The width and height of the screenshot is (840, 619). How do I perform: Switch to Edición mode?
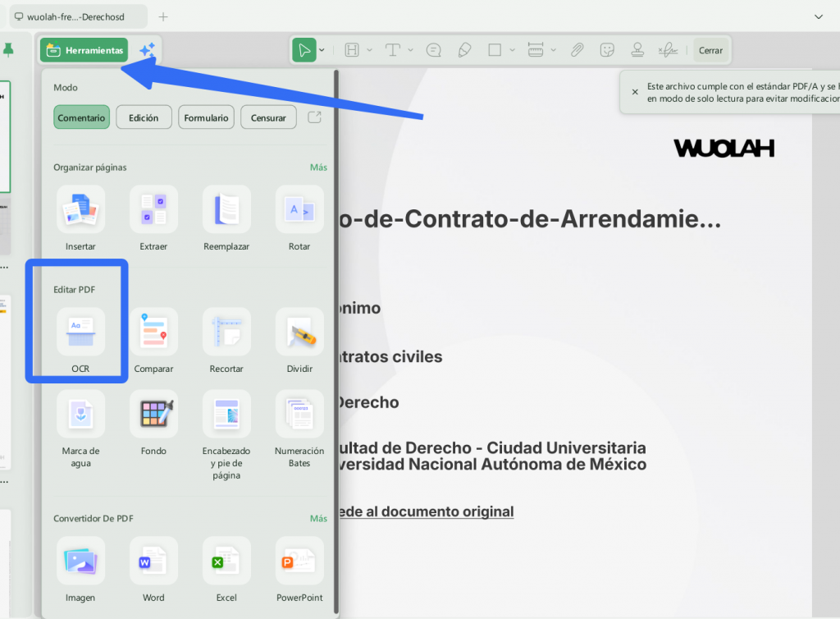click(x=144, y=117)
